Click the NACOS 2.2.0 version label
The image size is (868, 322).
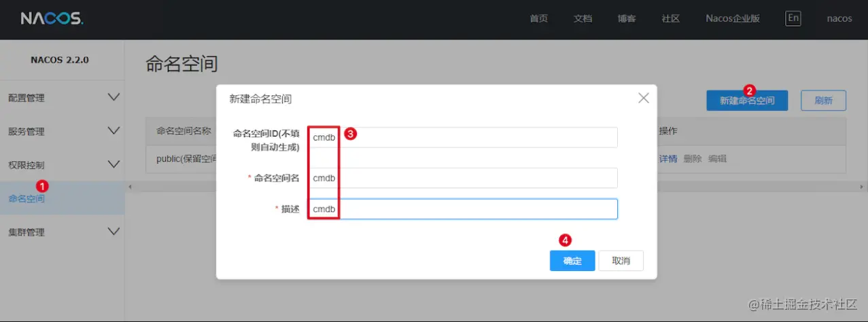coord(60,60)
